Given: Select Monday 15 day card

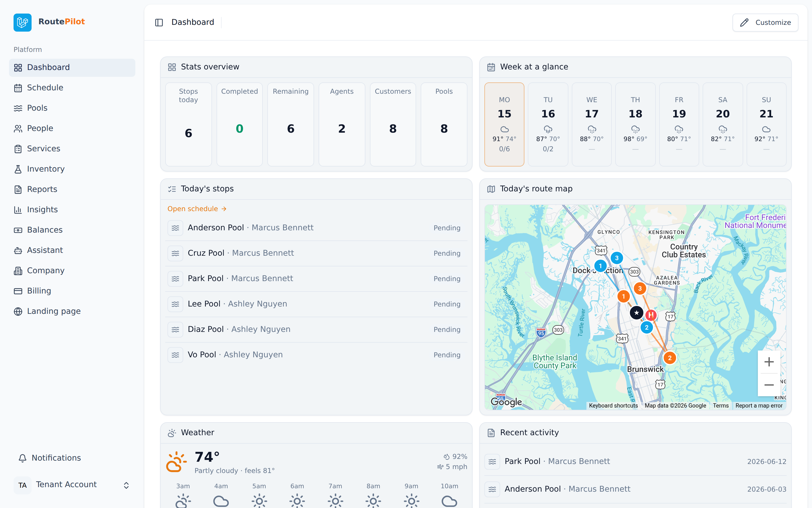Looking at the screenshot, I should tap(504, 124).
